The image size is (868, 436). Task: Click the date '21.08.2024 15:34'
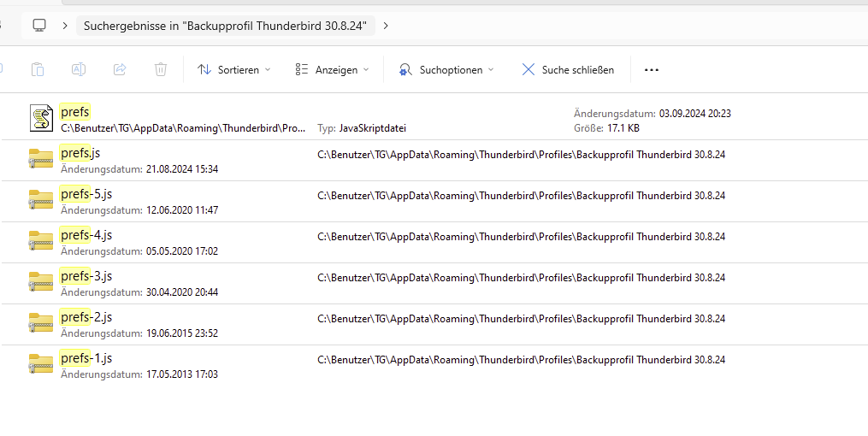click(182, 169)
